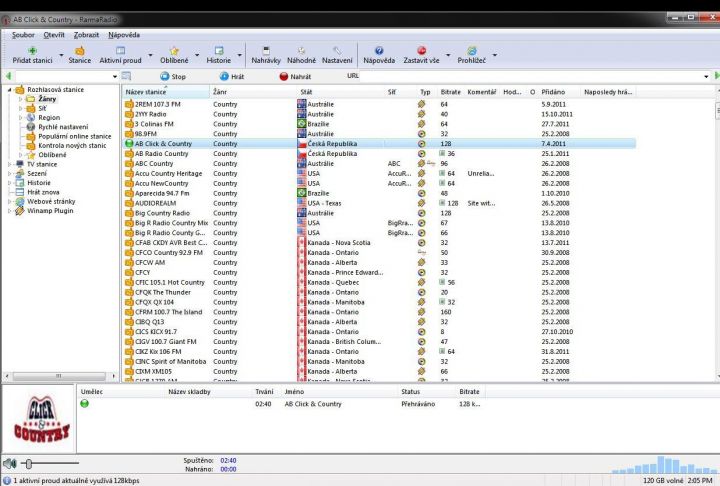
Task: Open the Nápověda menu
Action: point(124,35)
